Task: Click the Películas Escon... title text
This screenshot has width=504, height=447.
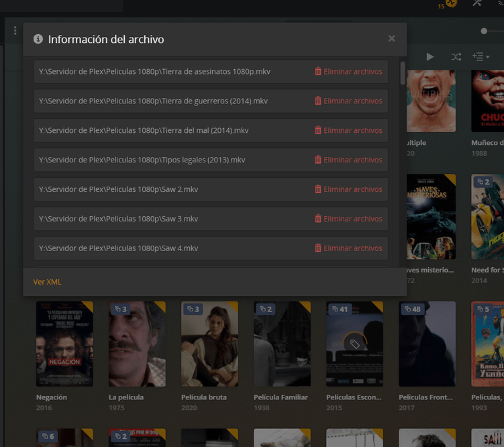Action: tap(354, 397)
